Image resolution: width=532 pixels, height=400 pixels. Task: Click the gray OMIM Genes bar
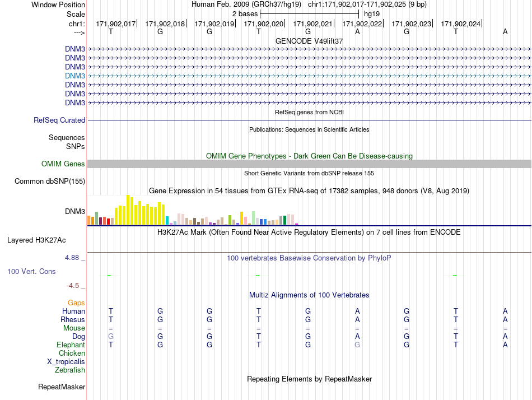309,164
